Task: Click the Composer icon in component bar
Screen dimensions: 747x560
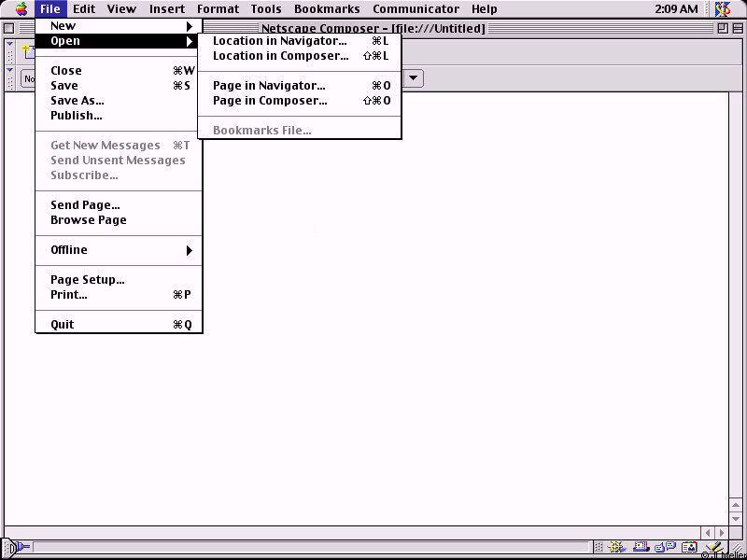Action: coord(713,548)
